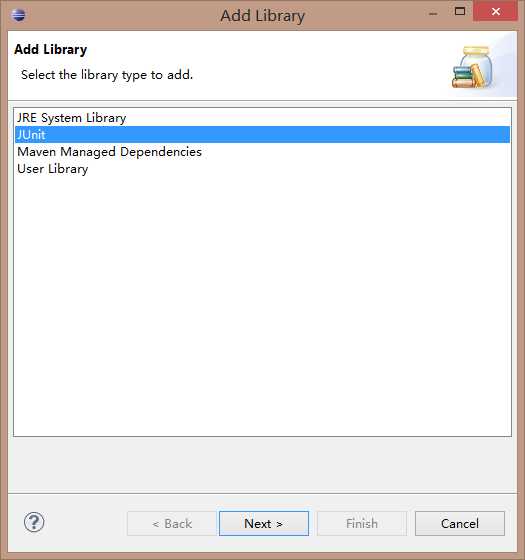
Task: Select the JUnit library entry
Action: [262, 134]
